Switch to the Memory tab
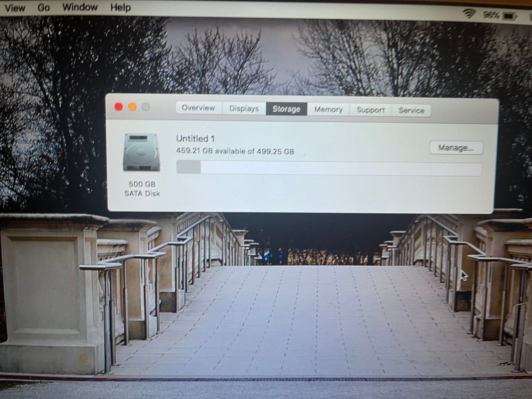532x399 pixels. 328,109
